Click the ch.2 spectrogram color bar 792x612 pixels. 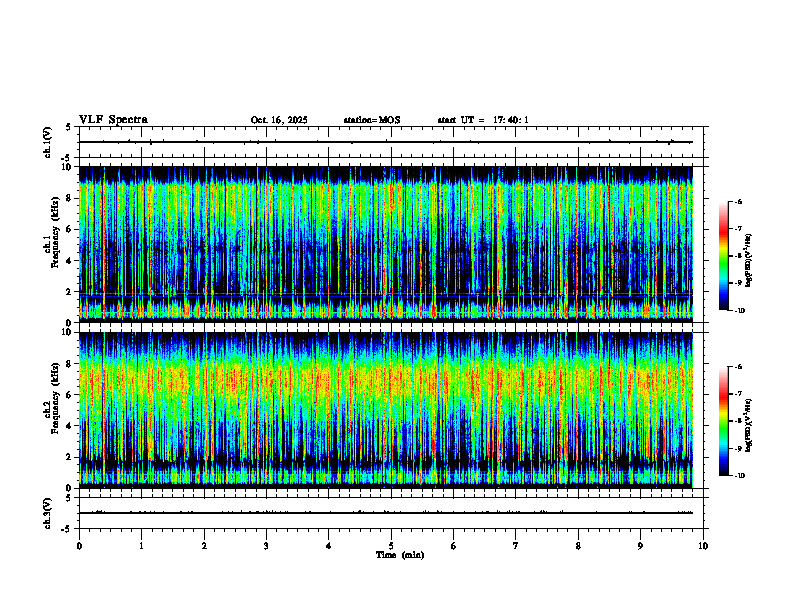[723, 421]
